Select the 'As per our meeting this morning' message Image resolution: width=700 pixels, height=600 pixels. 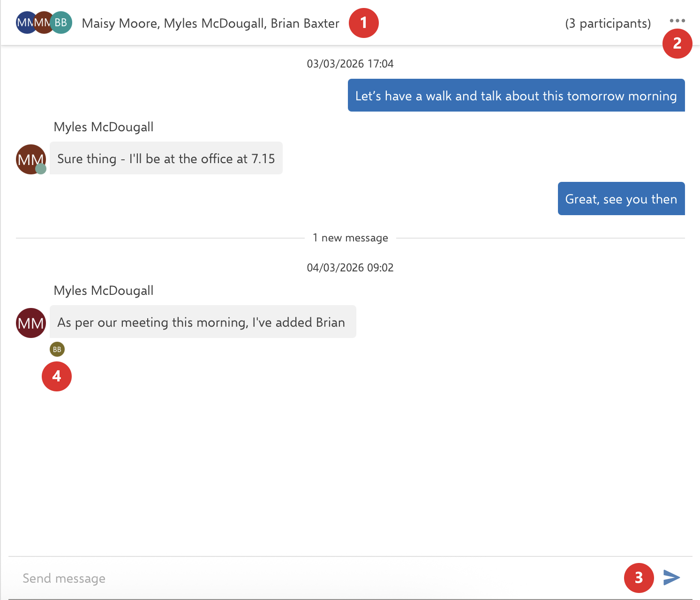tap(203, 322)
